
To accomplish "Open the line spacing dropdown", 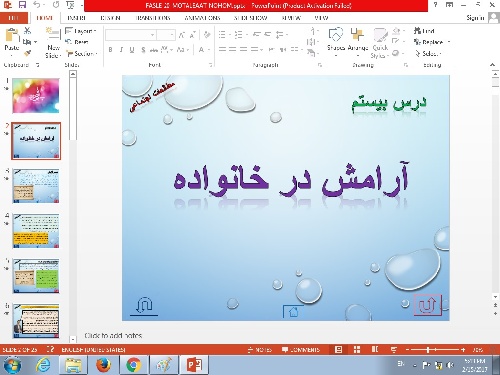I will (x=282, y=34).
